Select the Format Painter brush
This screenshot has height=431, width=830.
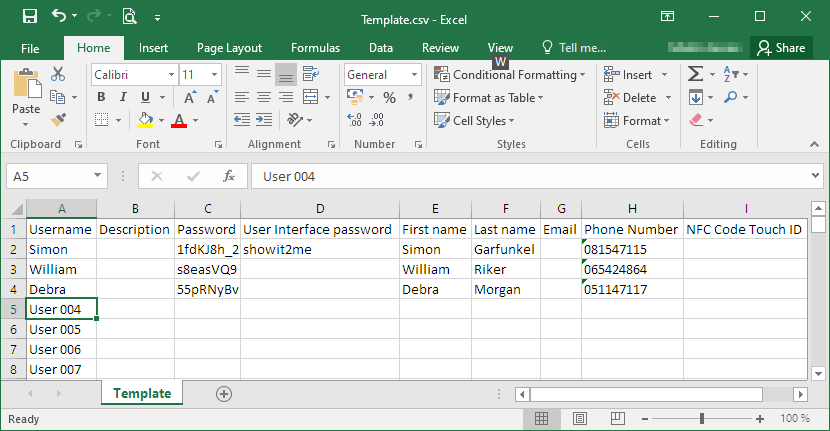58,120
